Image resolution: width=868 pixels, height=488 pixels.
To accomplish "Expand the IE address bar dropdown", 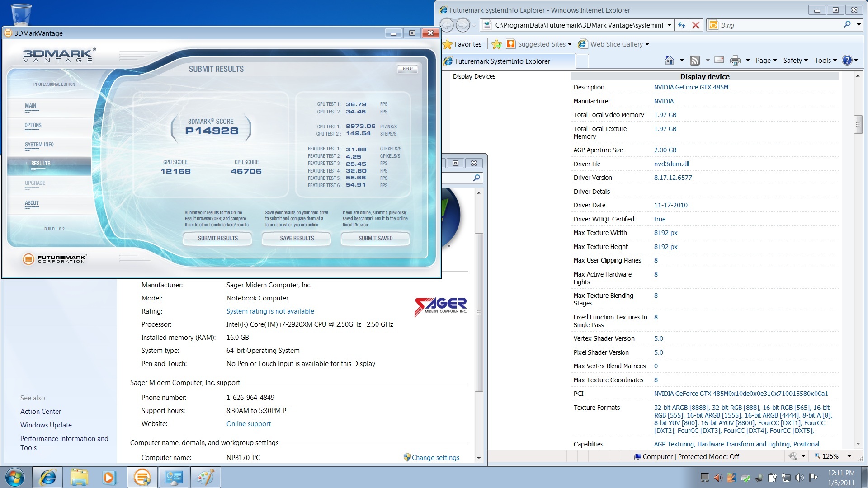I will (x=669, y=25).
